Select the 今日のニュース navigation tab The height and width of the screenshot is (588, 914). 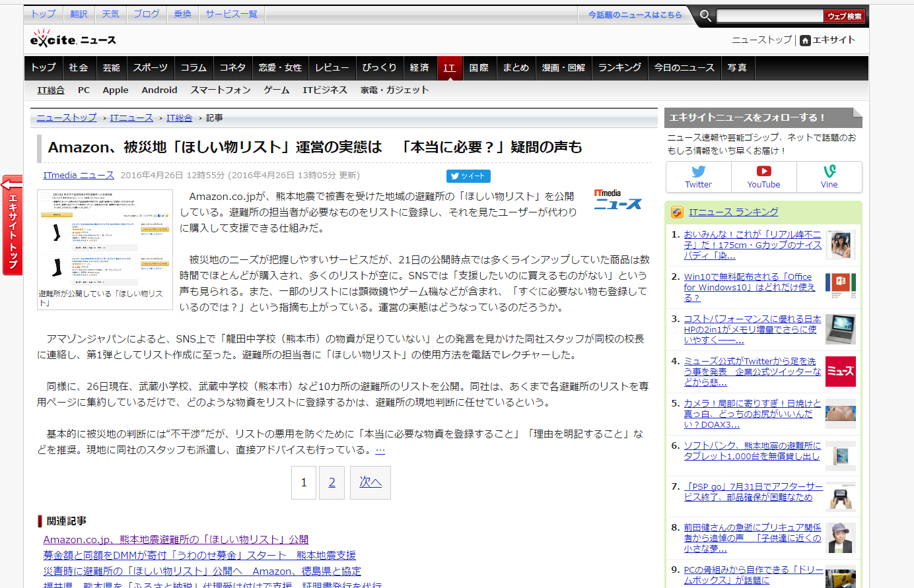[684, 68]
